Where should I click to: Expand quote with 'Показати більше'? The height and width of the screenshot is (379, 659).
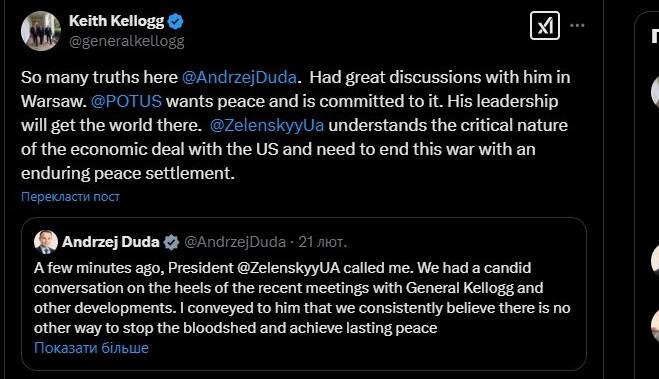91,348
